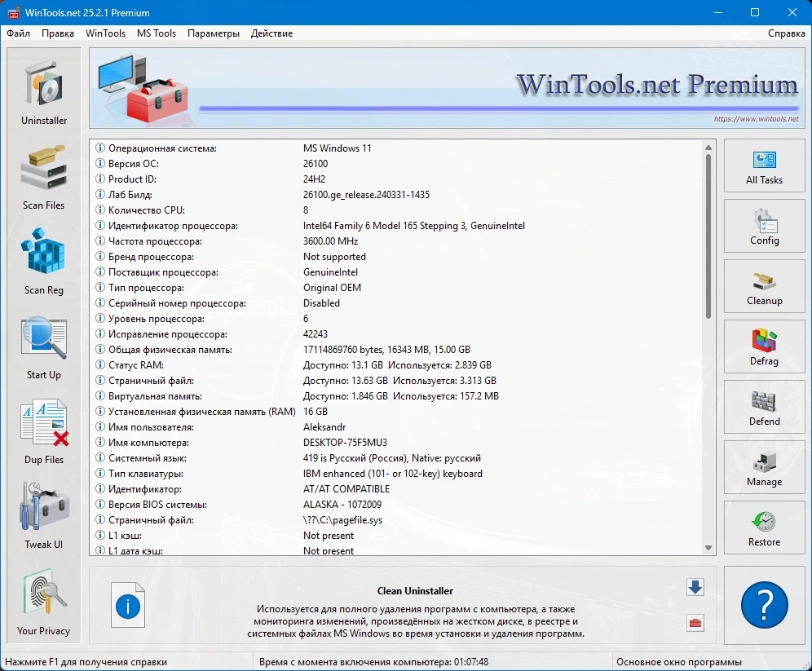The image size is (812, 671).
Task: Click the Clean Uninstaller heading
Action: (x=415, y=591)
